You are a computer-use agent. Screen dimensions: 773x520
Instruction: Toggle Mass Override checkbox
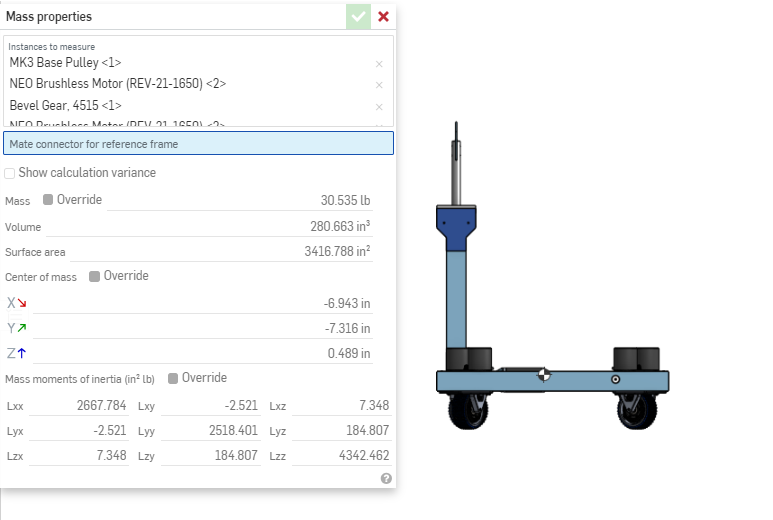48,200
